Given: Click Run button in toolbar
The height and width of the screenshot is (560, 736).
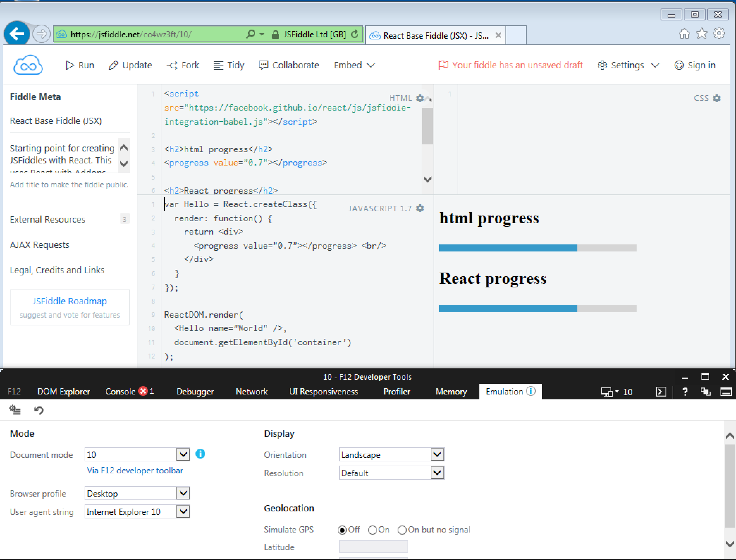Looking at the screenshot, I should pos(80,65).
